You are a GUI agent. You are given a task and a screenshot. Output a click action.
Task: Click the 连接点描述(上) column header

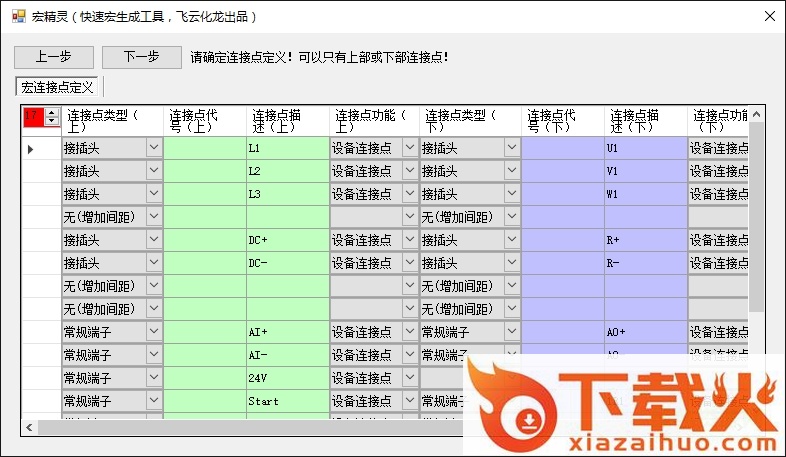[x=288, y=121]
